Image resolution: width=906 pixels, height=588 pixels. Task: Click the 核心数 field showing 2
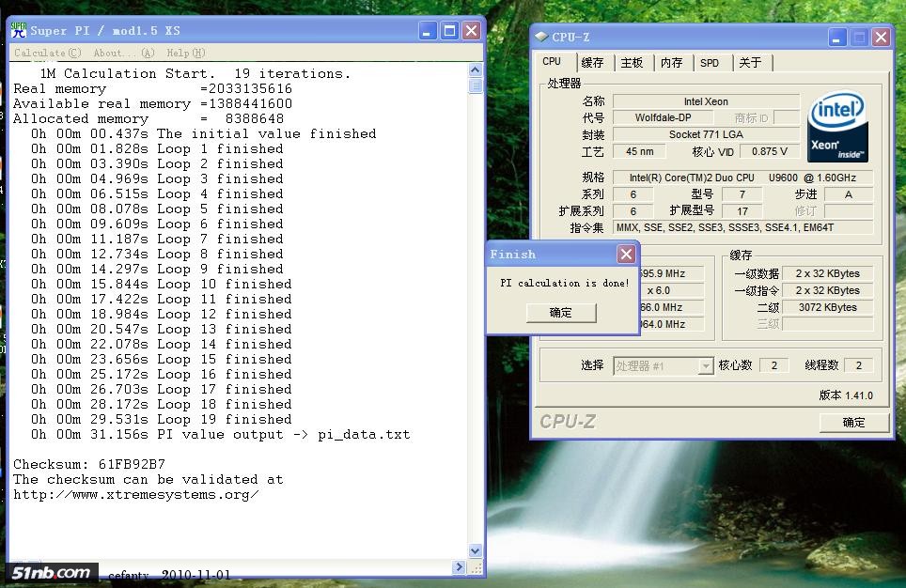[x=774, y=365]
